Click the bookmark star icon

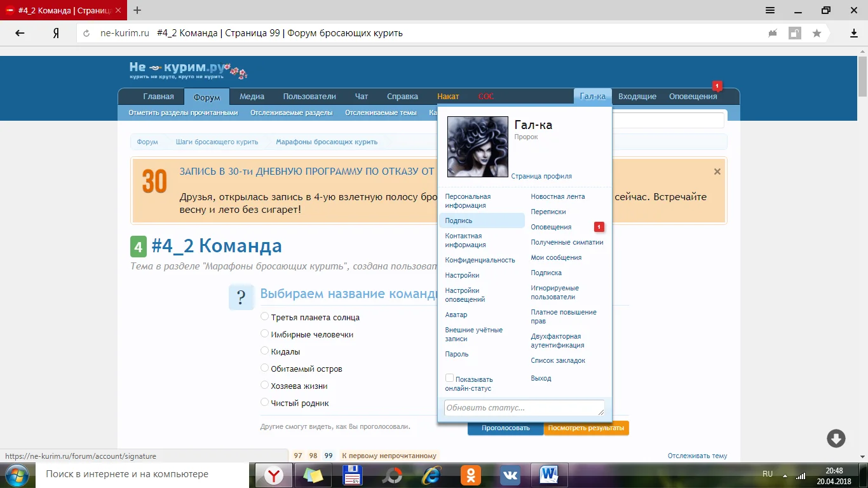coord(817,33)
